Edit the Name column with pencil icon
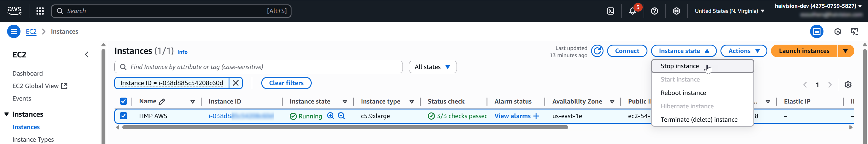 162,102
